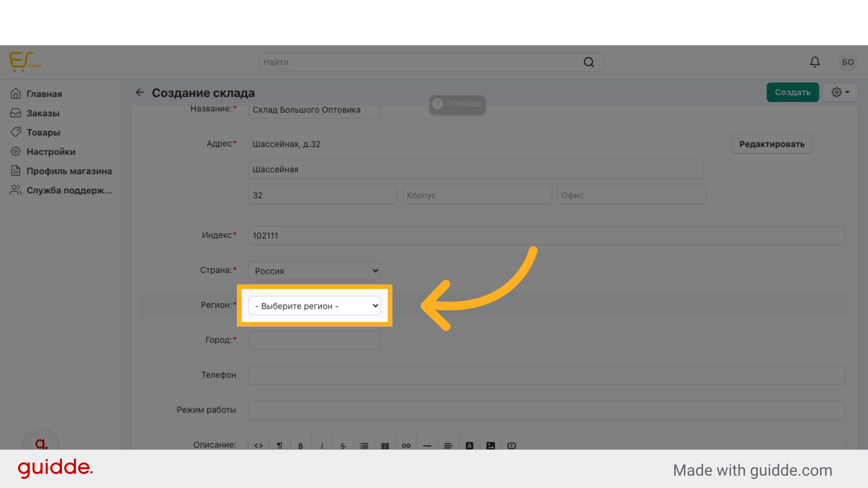The height and width of the screenshot is (488, 868).
Task: Open the notifications bell
Action: 815,62
